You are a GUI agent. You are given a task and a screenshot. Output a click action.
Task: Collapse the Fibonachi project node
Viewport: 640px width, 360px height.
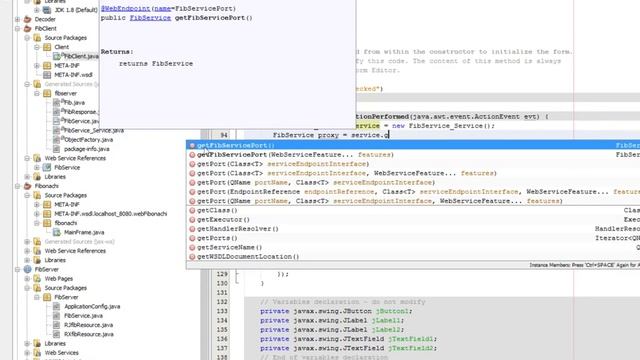pyautogui.click(x=18, y=186)
